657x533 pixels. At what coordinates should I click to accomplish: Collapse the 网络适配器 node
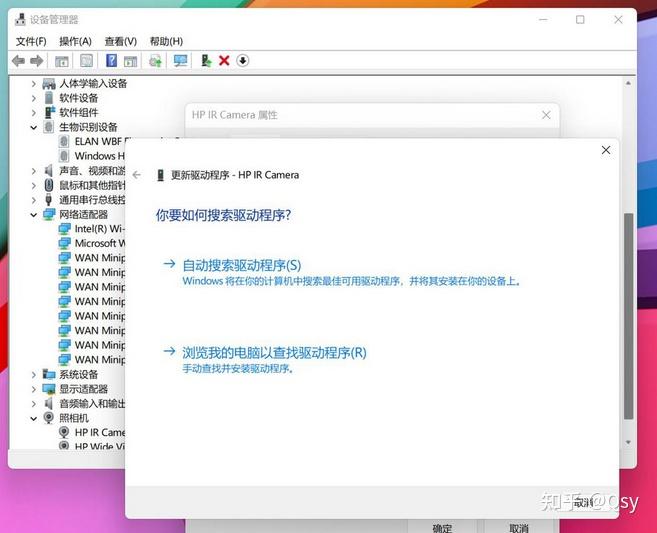tap(34, 215)
